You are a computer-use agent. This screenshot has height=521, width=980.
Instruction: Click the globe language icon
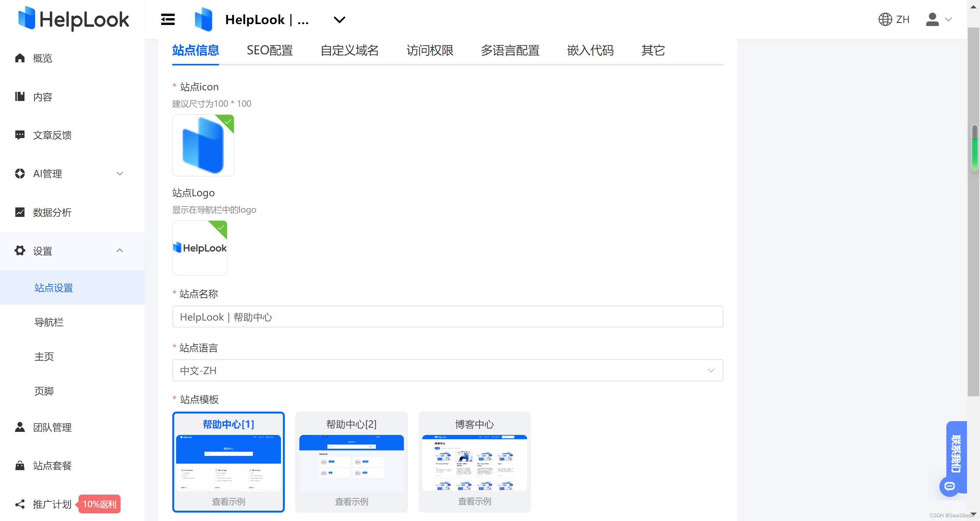click(885, 20)
